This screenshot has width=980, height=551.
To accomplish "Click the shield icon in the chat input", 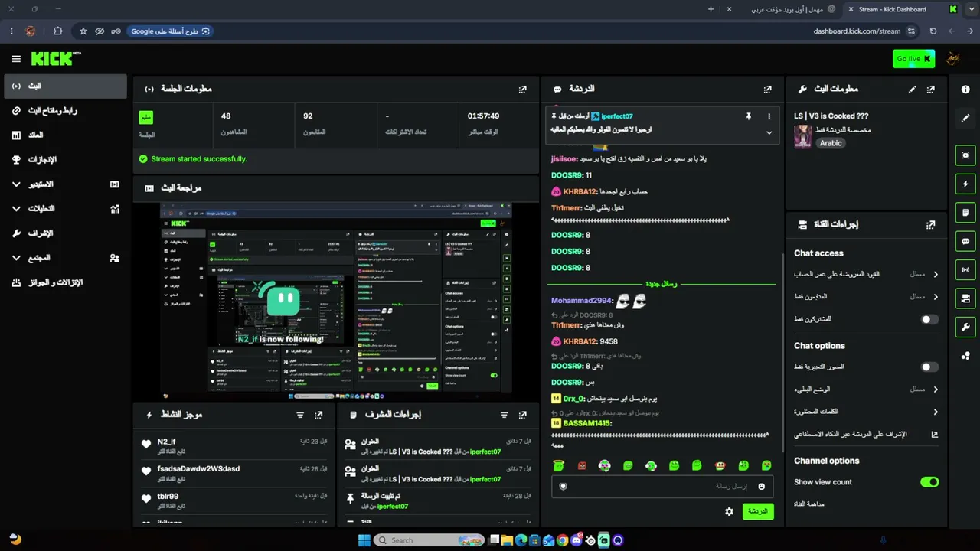I will (x=563, y=486).
